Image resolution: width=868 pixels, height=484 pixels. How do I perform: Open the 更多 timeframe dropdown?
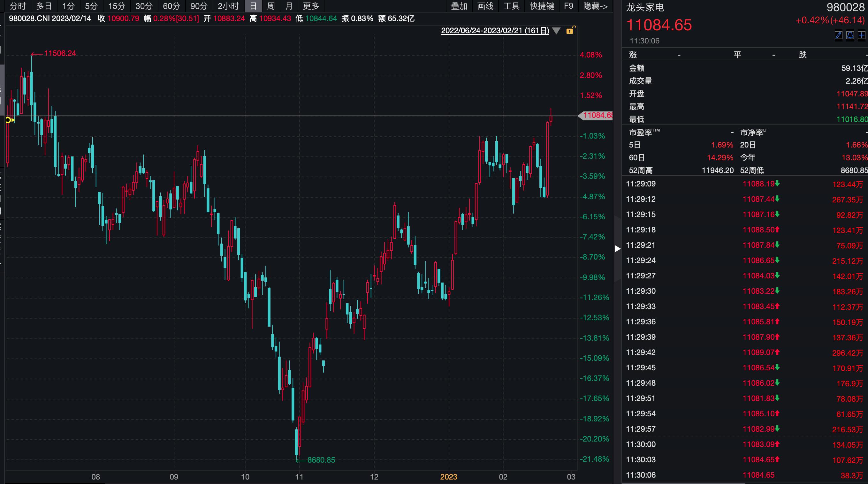[x=310, y=6]
